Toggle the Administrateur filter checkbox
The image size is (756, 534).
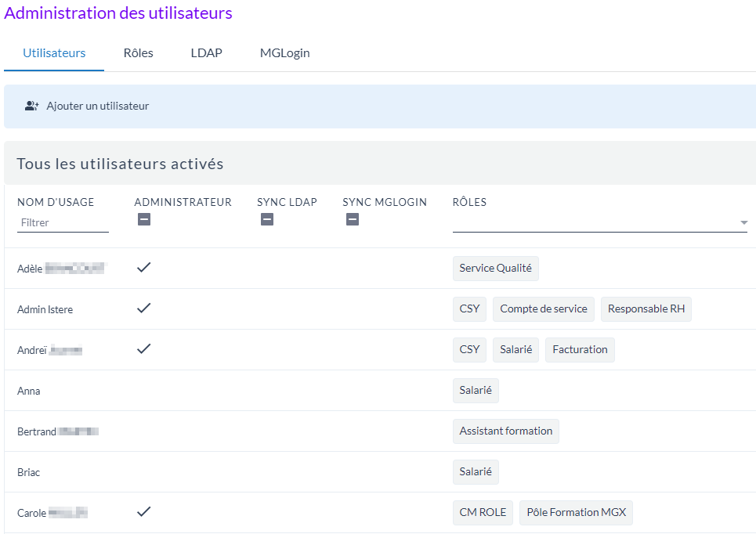pos(144,220)
